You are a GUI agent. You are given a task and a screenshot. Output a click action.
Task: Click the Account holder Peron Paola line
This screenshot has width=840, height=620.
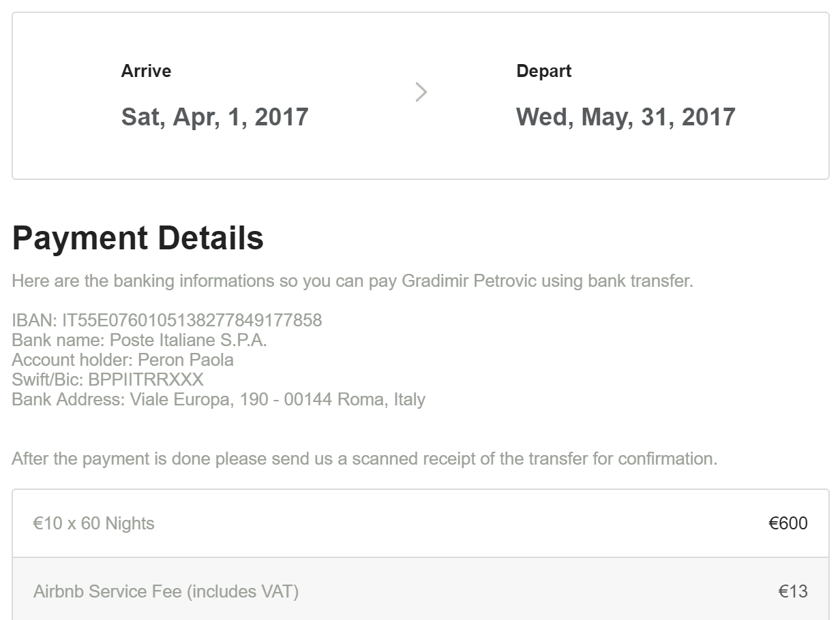point(123,360)
